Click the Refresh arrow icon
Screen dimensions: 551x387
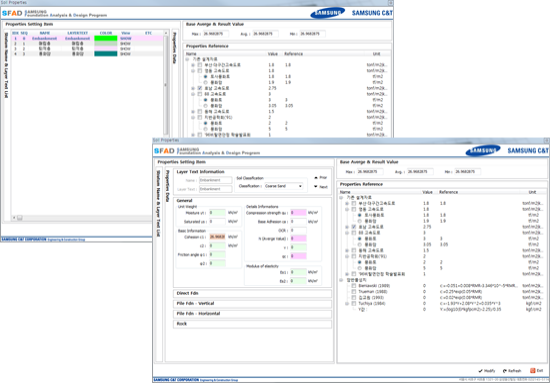[x=505, y=371]
